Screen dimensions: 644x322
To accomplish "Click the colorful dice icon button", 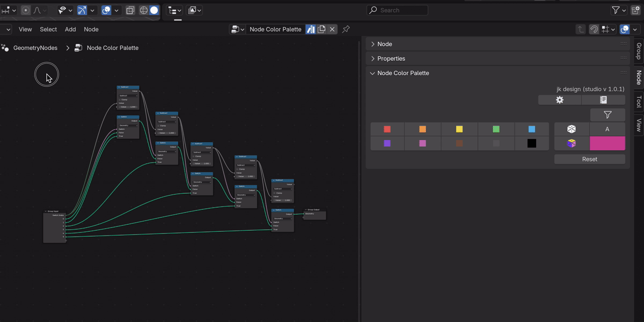I will pos(572,143).
